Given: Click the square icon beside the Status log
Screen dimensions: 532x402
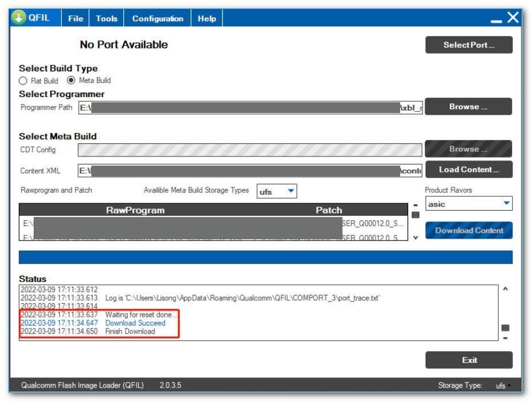Looking at the screenshot, I should (x=505, y=328).
